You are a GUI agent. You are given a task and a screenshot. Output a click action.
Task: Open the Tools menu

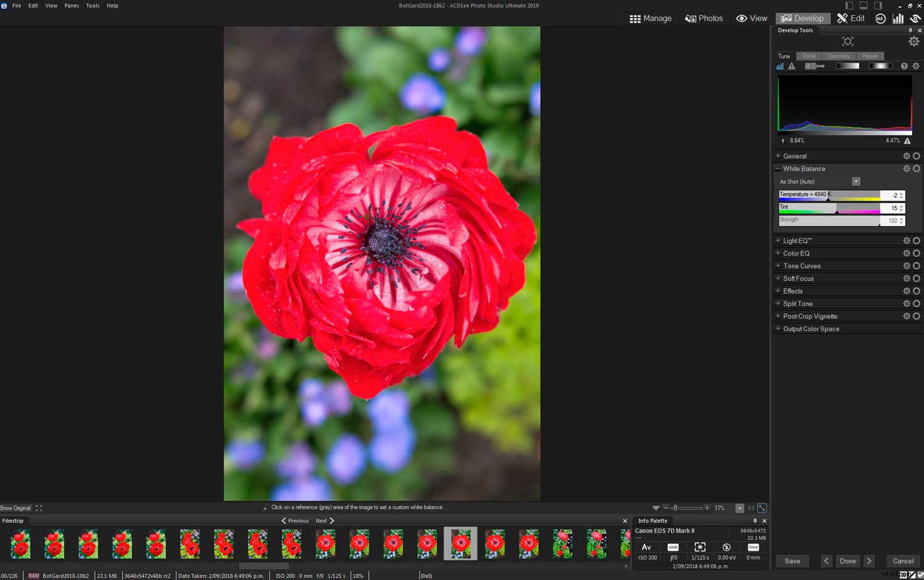tap(92, 6)
